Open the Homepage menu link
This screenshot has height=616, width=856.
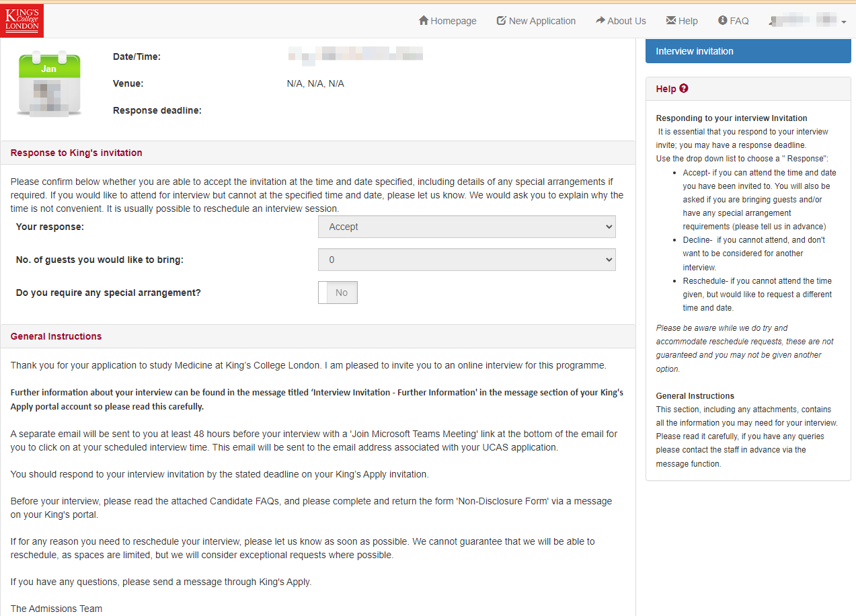point(447,21)
